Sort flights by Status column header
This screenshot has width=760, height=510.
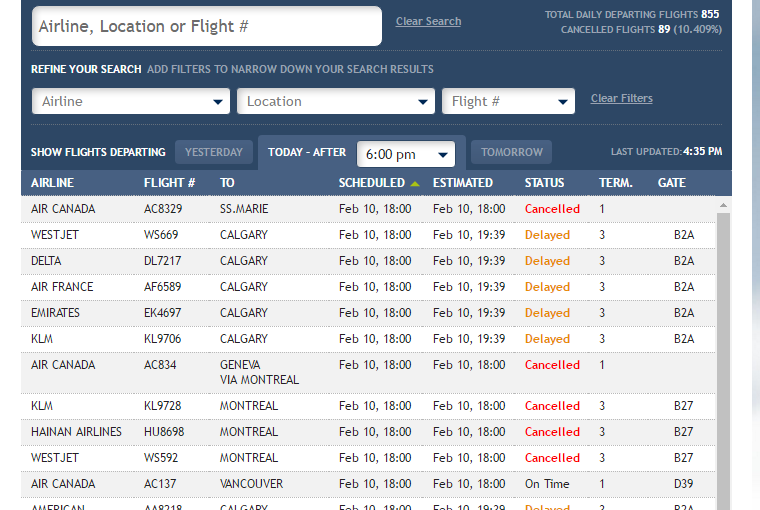544,183
